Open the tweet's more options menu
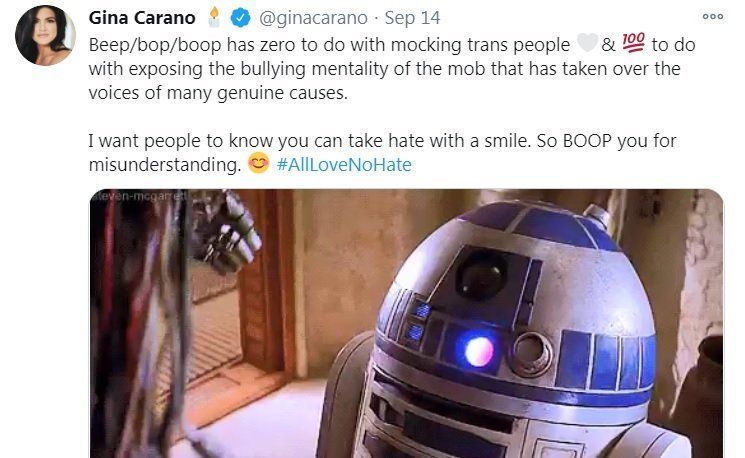This screenshot has height=458, width=745. coord(713,17)
